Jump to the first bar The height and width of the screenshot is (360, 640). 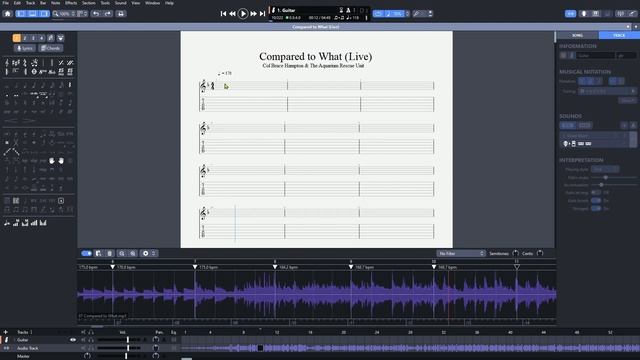tap(223, 13)
